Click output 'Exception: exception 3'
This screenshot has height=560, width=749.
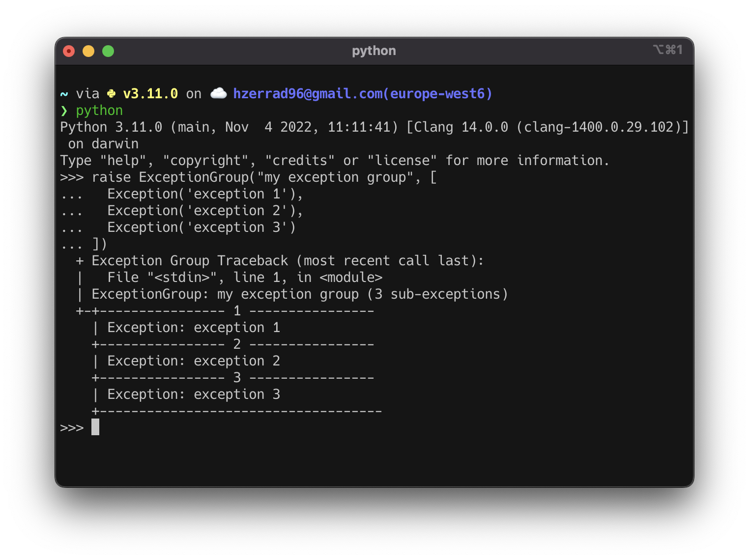tap(194, 394)
